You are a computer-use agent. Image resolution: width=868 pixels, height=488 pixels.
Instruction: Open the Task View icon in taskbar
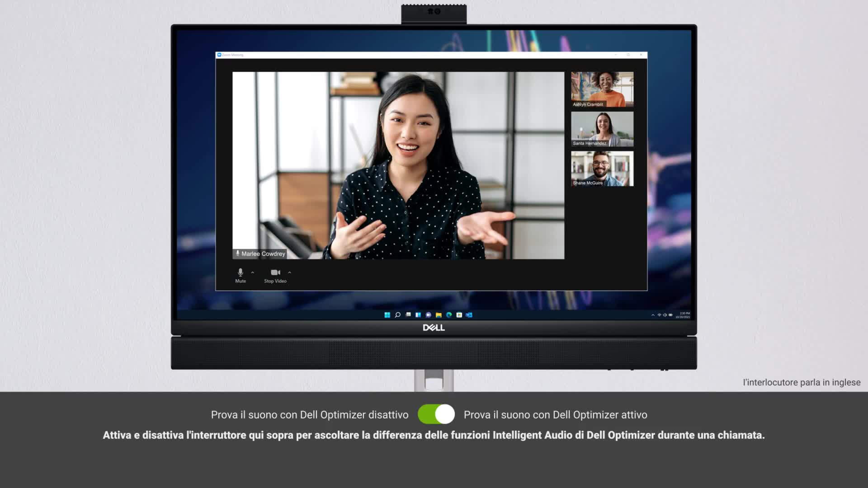click(408, 315)
